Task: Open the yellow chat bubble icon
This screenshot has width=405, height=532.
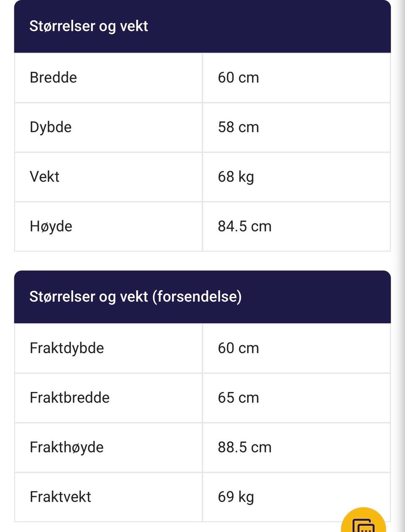Action: coord(364,521)
